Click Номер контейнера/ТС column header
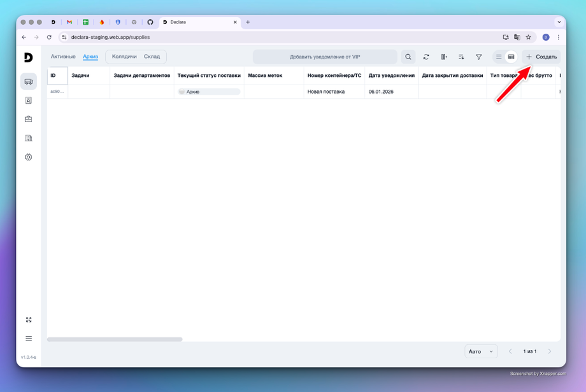Image resolution: width=586 pixels, height=392 pixels. [334, 76]
